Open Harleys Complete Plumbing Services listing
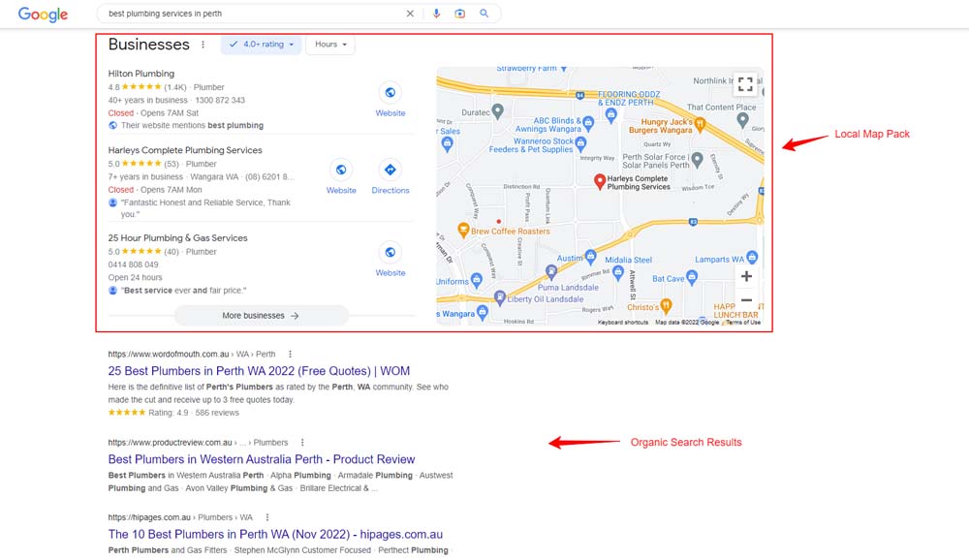Image resolution: width=969 pixels, height=560 pixels. tap(185, 150)
